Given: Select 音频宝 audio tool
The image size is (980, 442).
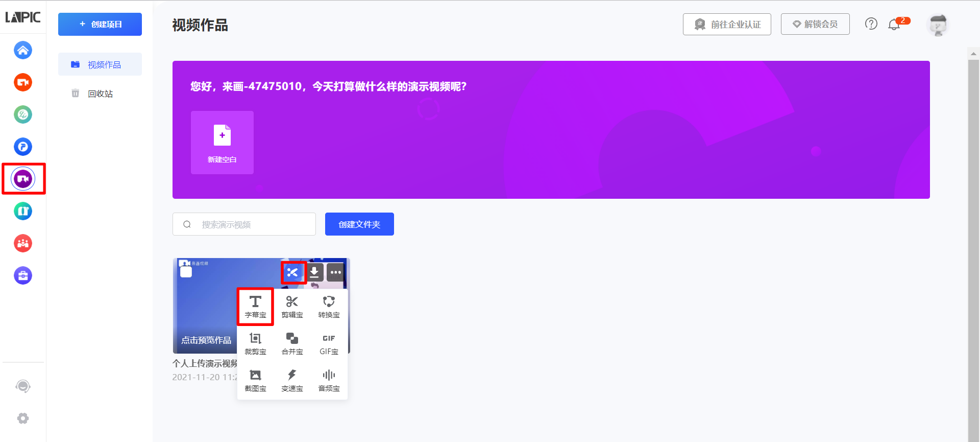Looking at the screenshot, I should 329,380.
